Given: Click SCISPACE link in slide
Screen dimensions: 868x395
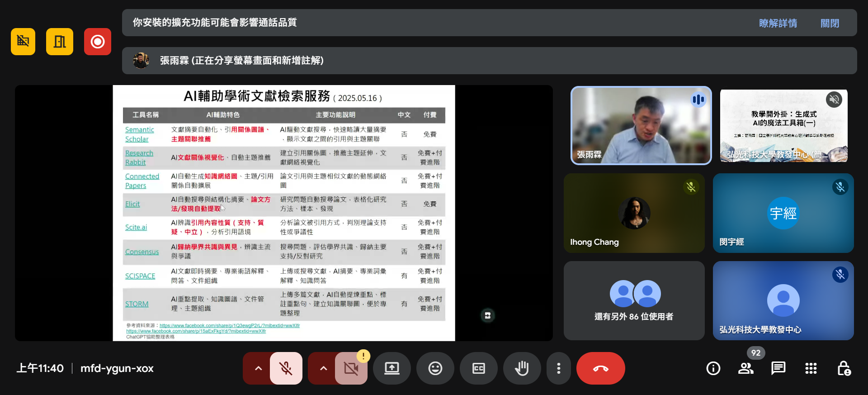Looking at the screenshot, I should click(x=140, y=276).
